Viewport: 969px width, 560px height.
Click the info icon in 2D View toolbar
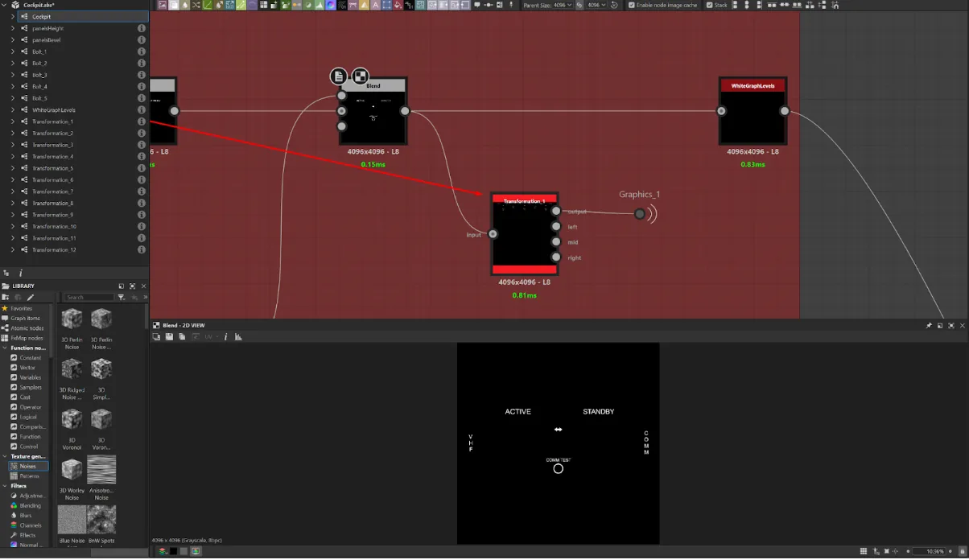click(225, 336)
